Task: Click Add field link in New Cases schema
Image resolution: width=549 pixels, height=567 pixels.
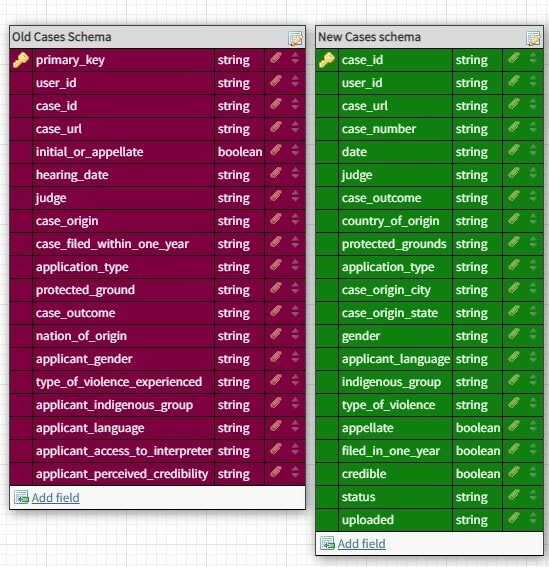Action: [x=362, y=544]
